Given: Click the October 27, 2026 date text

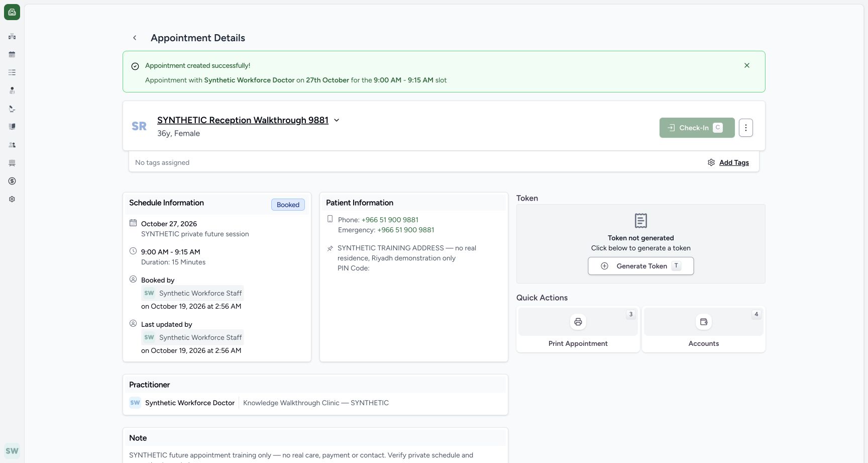Looking at the screenshot, I should pos(169,224).
